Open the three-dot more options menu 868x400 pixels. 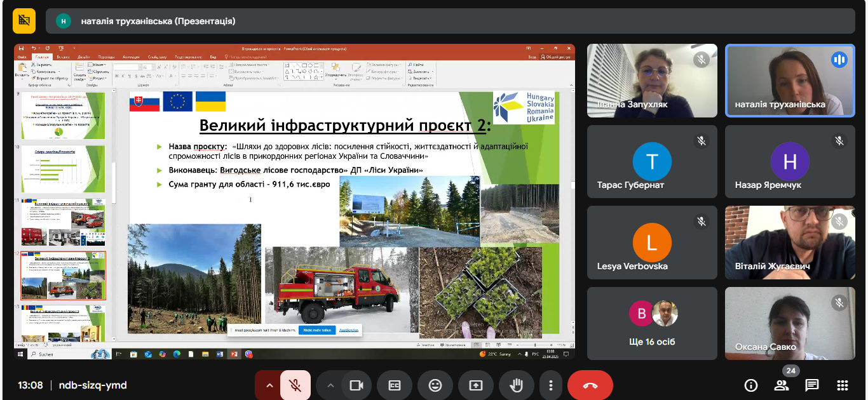click(x=551, y=385)
